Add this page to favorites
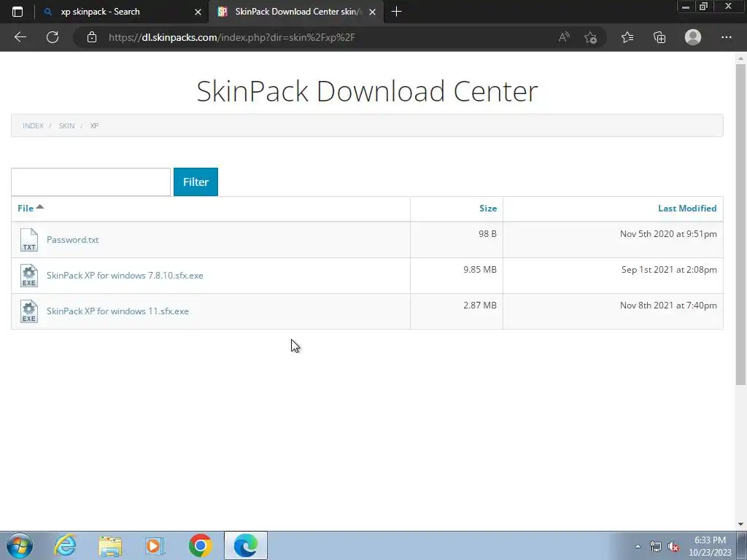The width and height of the screenshot is (747, 560). 591,37
